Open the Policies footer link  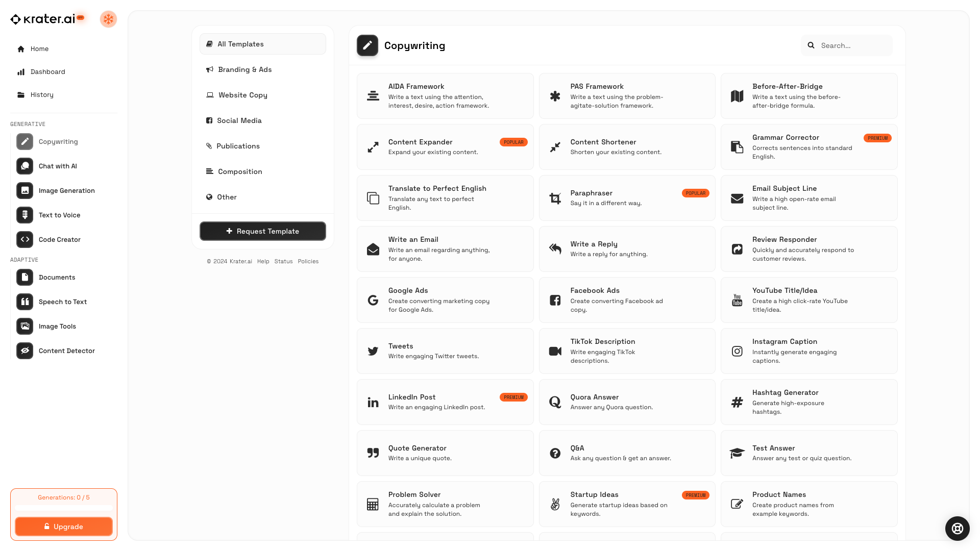pyautogui.click(x=308, y=262)
